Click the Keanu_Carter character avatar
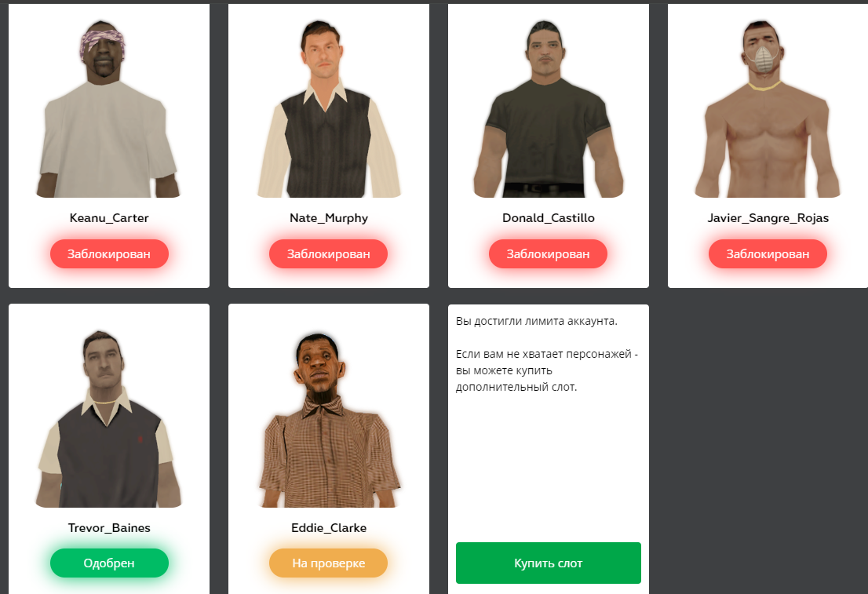Screen dimensions: 868x594 (108, 109)
